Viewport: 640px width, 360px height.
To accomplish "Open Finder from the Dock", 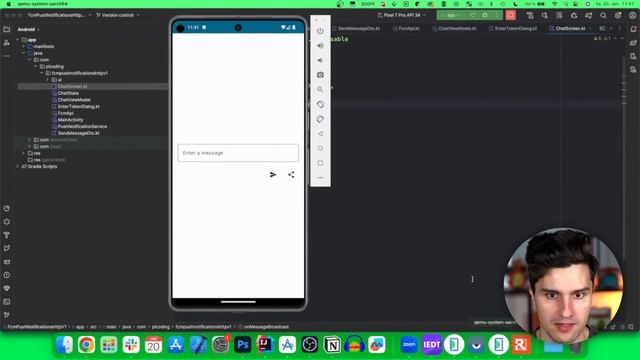I will point(64,345).
